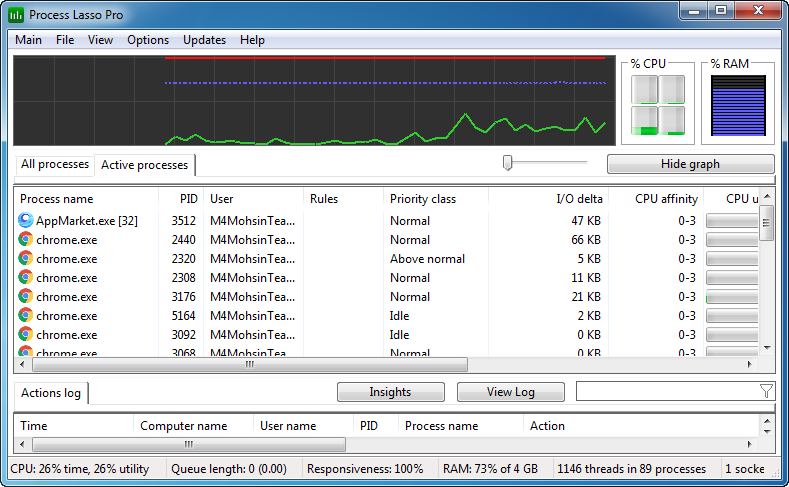The width and height of the screenshot is (789, 487).
Task: Click the Computer name log column header
Action: (194, 426)
